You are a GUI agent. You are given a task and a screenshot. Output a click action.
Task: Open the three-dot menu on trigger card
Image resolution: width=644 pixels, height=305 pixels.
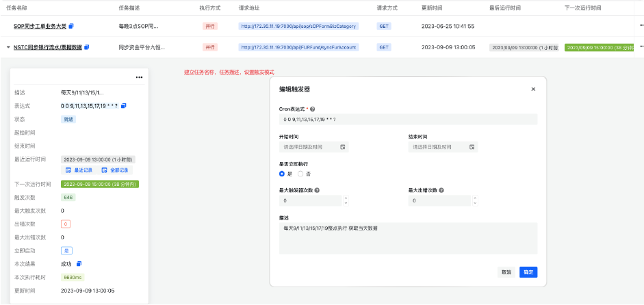[139, 77]
